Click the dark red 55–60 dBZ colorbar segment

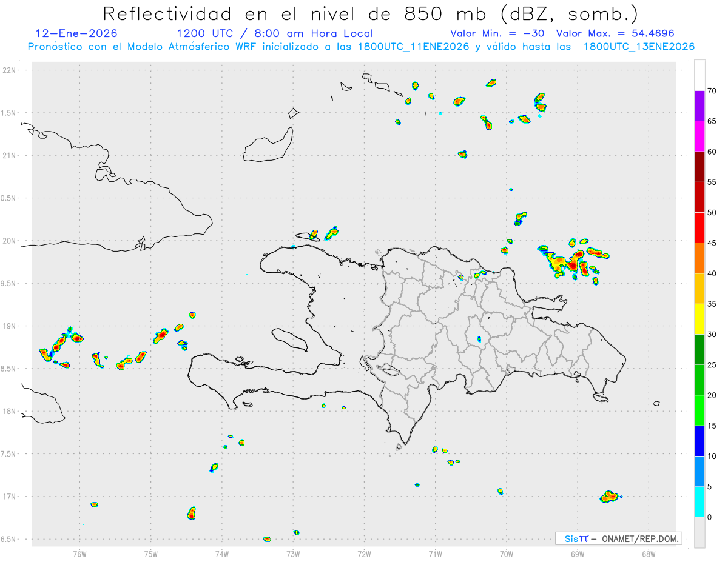coord(699,167)
